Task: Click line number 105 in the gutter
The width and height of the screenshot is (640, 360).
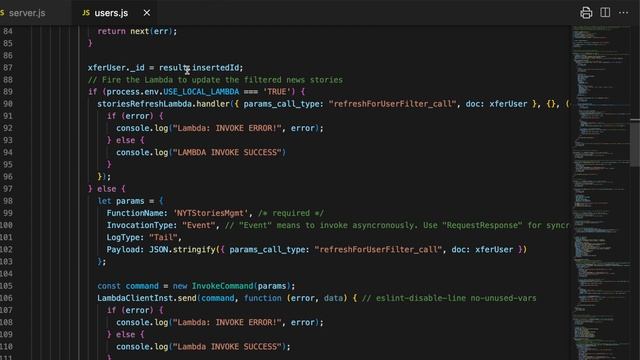Action: pos(6,286)
